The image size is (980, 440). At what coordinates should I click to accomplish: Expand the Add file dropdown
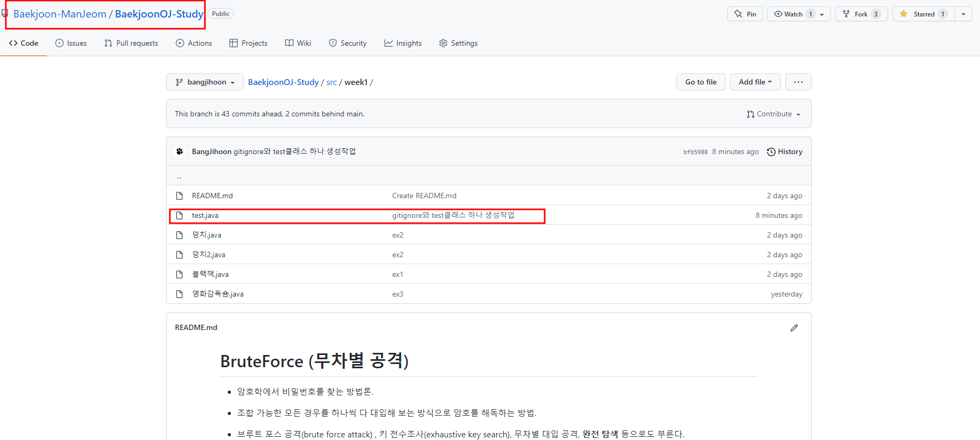click(755, 82)
